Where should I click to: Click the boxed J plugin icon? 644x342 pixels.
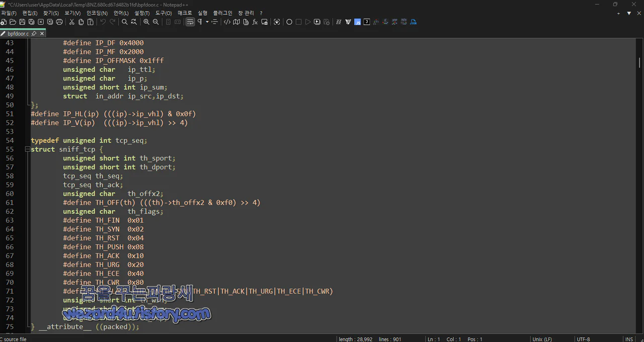pos(367,22)
